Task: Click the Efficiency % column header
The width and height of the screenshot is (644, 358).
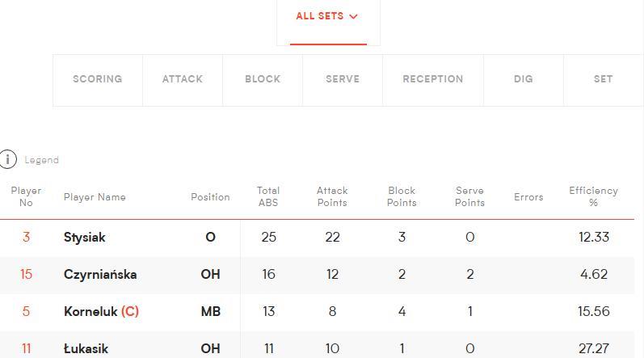Action: [x=593, y=196]
